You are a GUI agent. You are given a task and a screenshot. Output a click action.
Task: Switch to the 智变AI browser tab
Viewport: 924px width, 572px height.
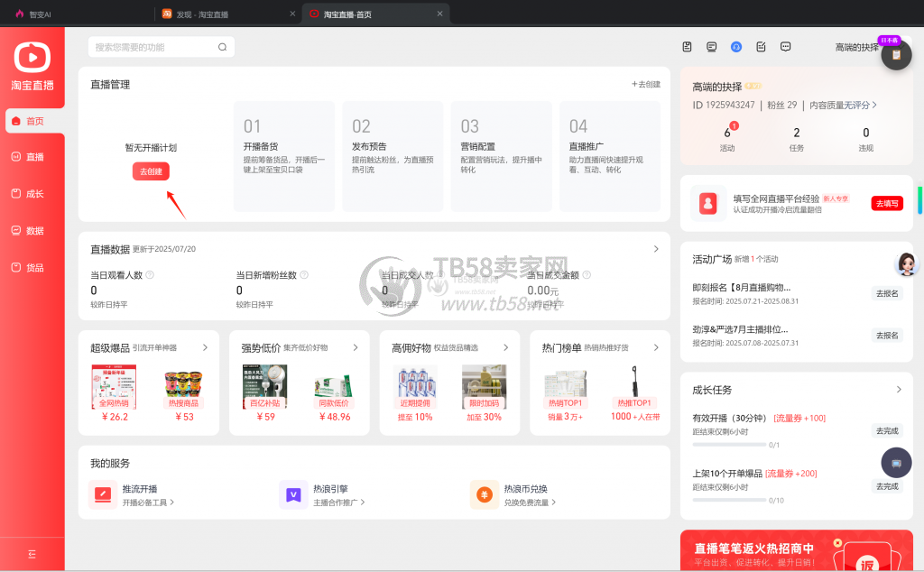[x=77, y=14]
